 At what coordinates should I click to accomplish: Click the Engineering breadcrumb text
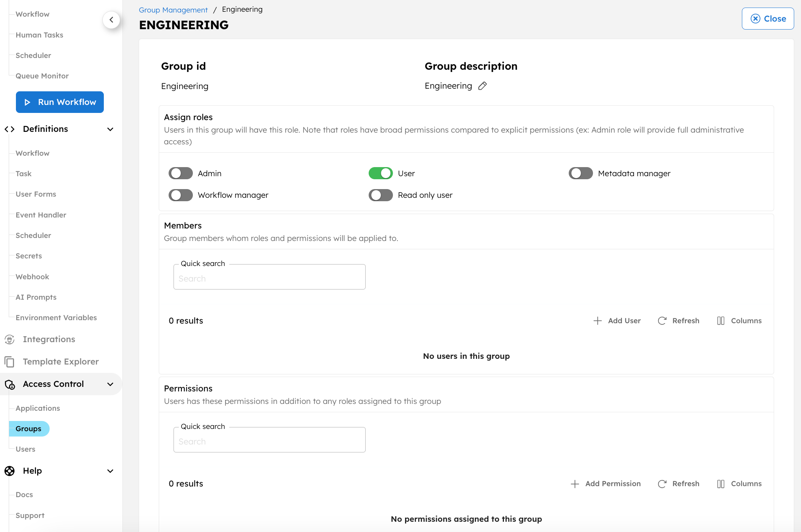click(x=242, y=9)
